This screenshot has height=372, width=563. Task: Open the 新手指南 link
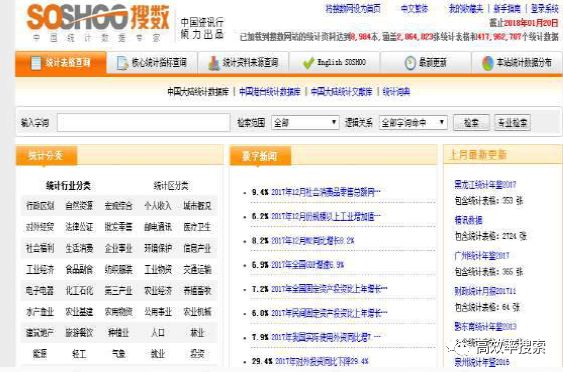coord(507,9)
